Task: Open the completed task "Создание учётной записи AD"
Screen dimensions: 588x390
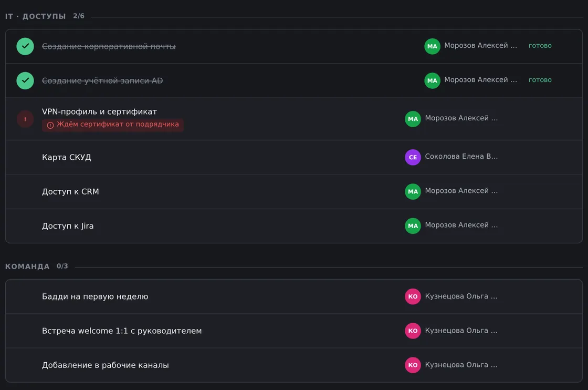Action: point(102,80)
